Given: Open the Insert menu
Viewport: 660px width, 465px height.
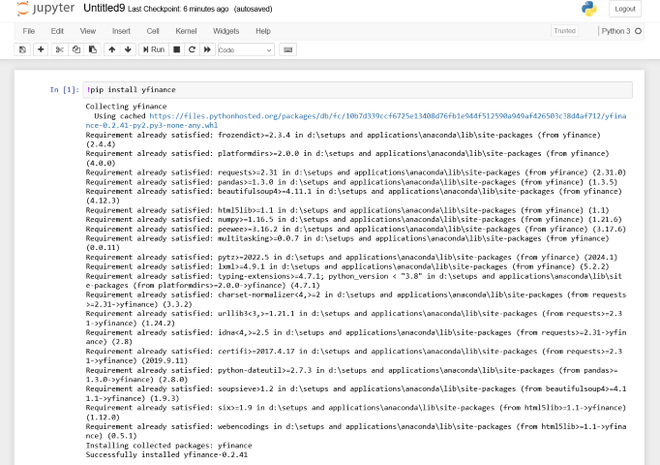Looking at the screenshot, I should (x=121, y=31).
